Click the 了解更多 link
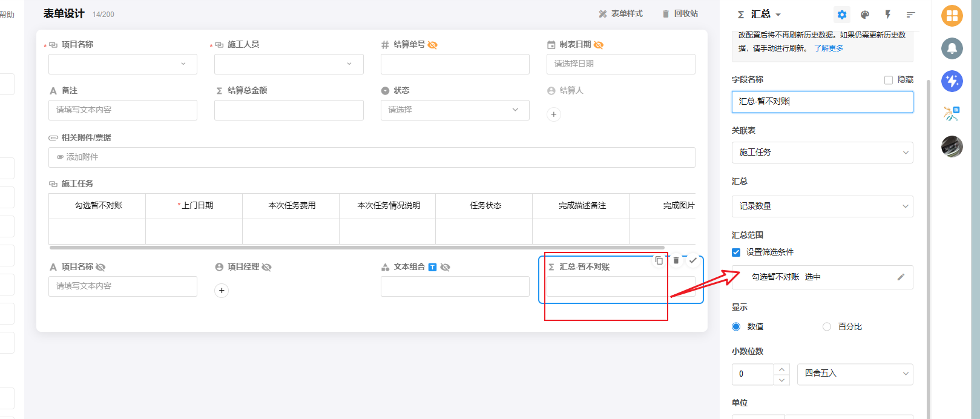Image resolution: width=980 pixels, height=419 pixels. pos(828,48)
